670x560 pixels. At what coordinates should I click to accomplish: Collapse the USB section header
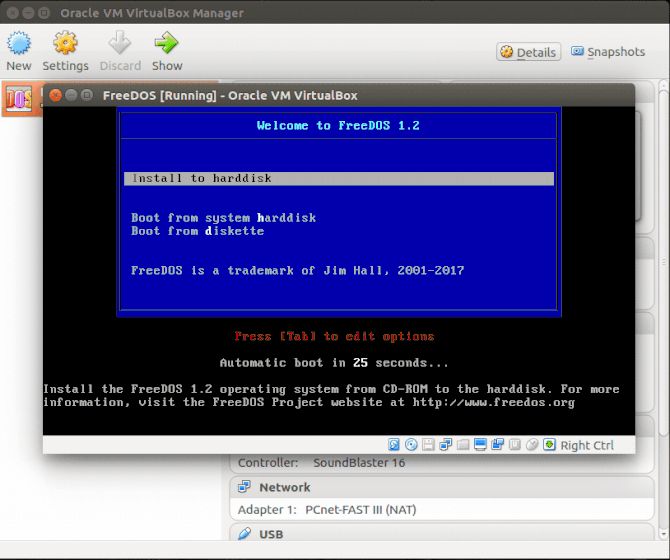270,534
